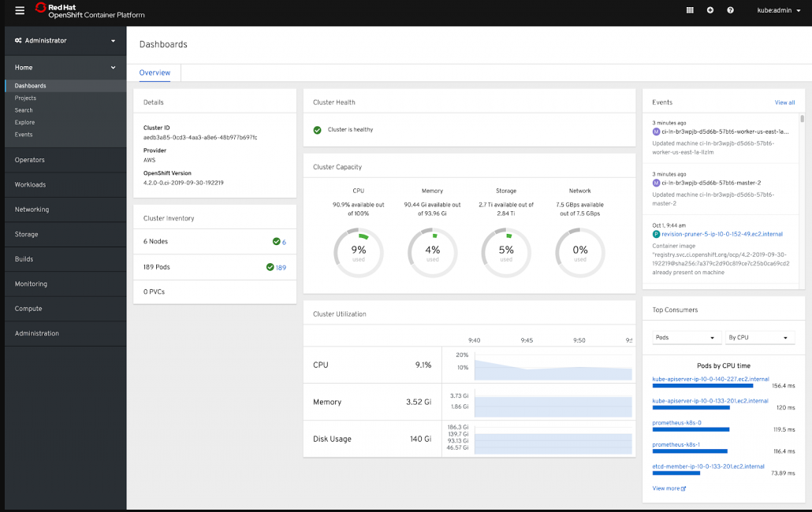The height and width of the screenshot is (512, 812).
Task: Click the plus import icon in header
Action: point(710,10)
